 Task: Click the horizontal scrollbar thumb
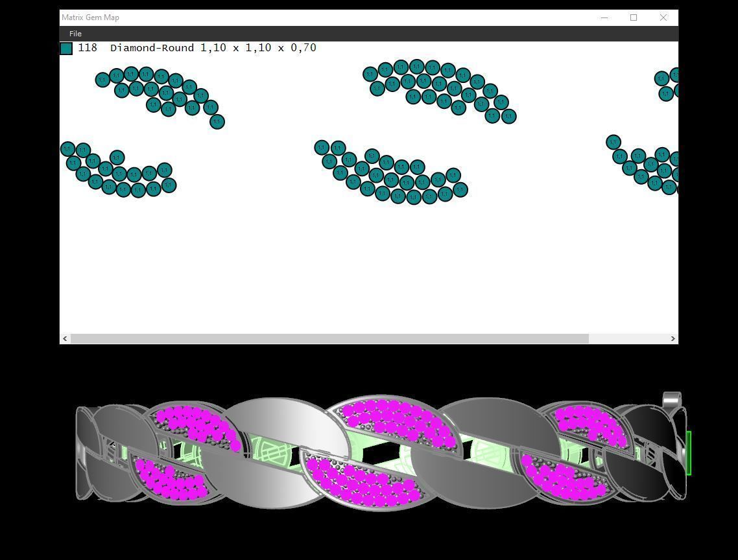tap(329, 339)
